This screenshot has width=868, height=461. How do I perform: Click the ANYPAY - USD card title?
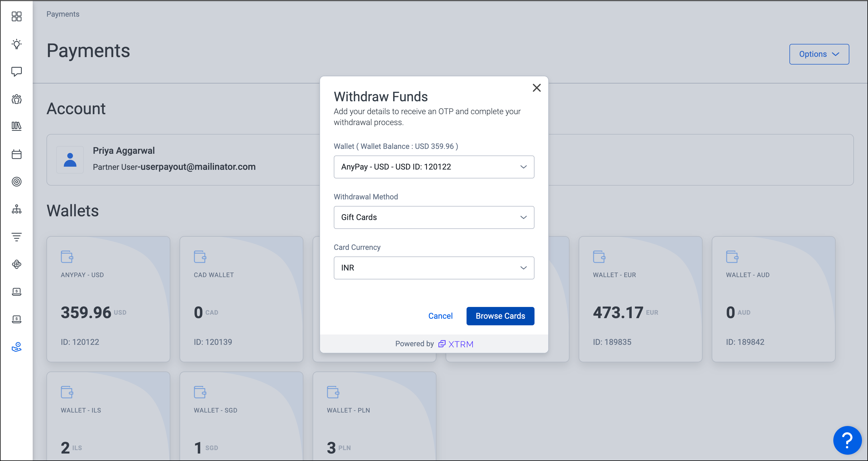pyautogui.click(x=82, y=275)
